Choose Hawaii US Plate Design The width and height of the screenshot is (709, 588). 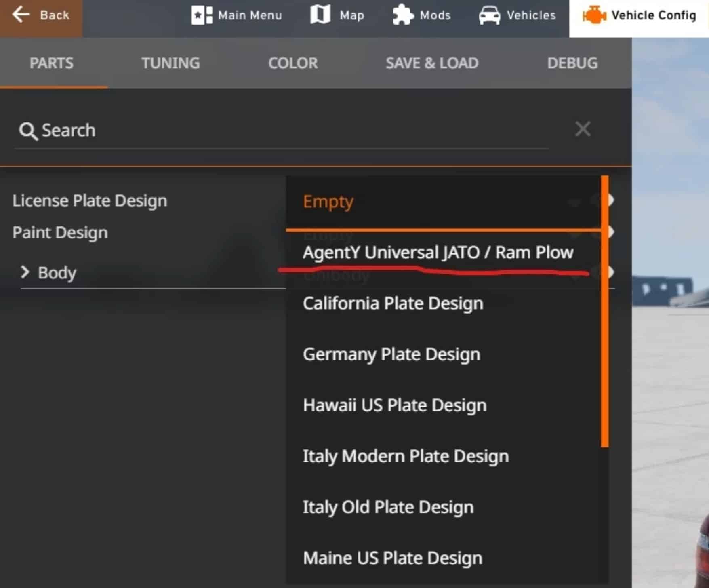394,405
